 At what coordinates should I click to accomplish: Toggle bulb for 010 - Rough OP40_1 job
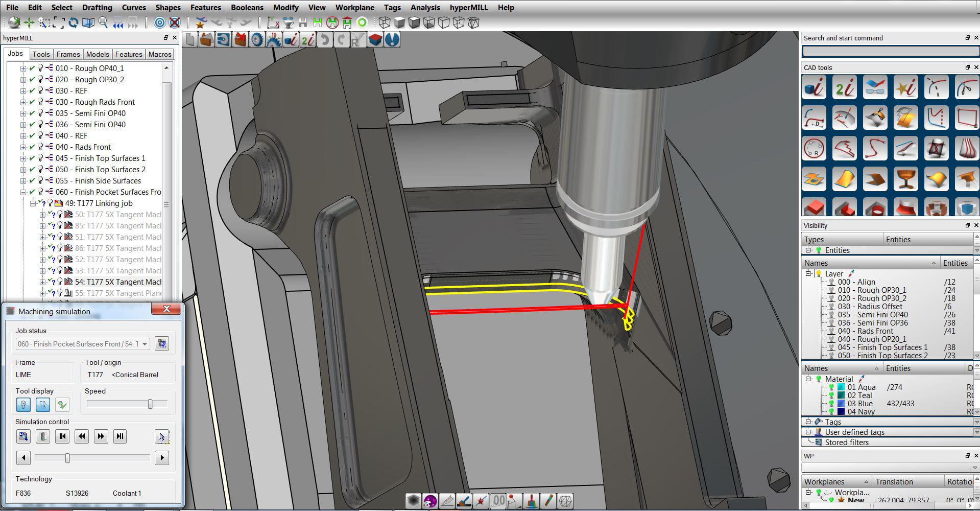click(40, 68)
